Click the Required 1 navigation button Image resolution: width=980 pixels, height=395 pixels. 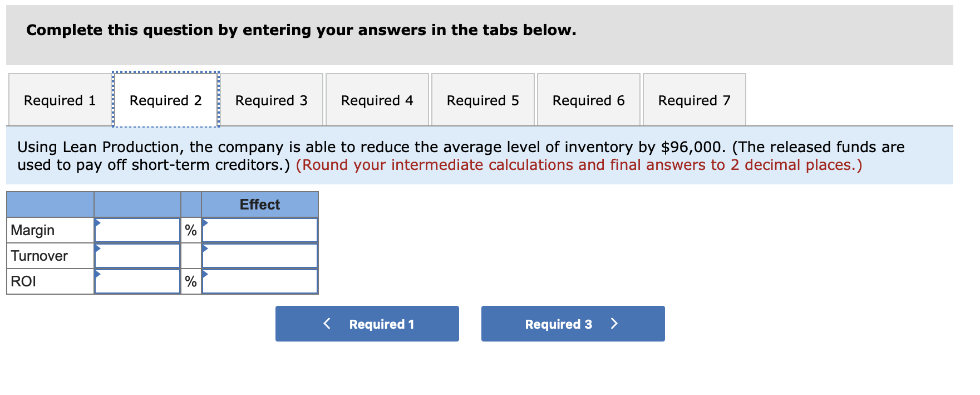tap(367, 324)
